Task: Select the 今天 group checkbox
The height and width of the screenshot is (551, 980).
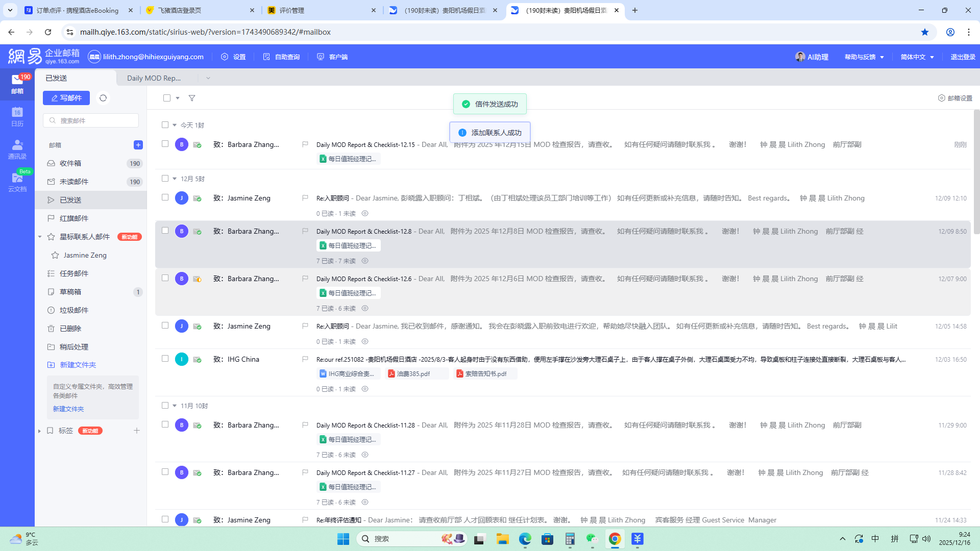Action: pyautogui.click(x=165, y=125)
